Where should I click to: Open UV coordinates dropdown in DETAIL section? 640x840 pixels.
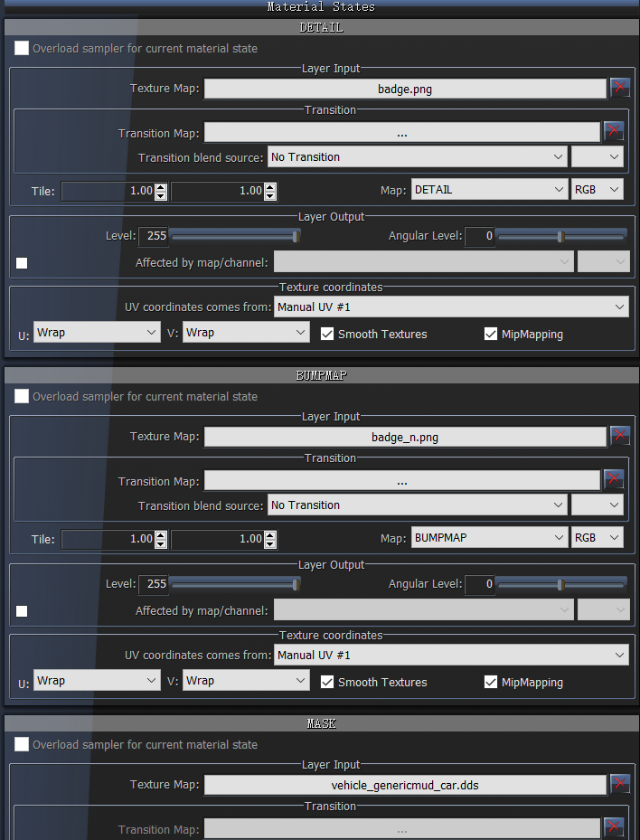tap(451, 307)
